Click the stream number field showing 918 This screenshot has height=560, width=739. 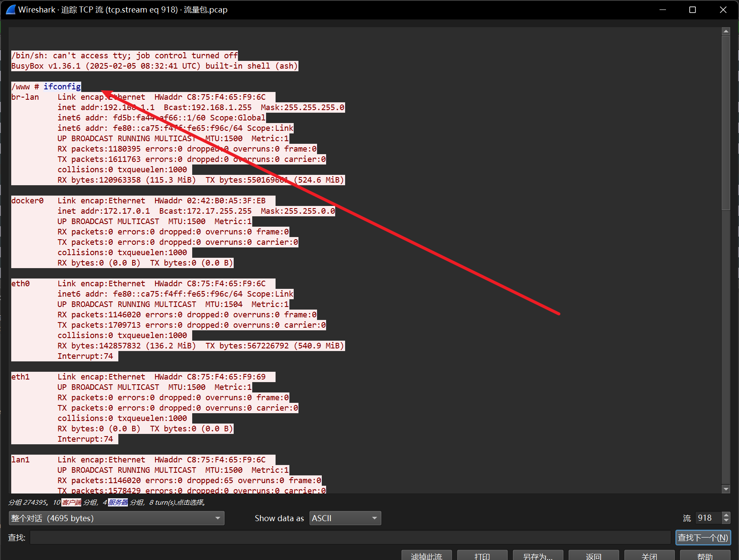click(708, 518)
